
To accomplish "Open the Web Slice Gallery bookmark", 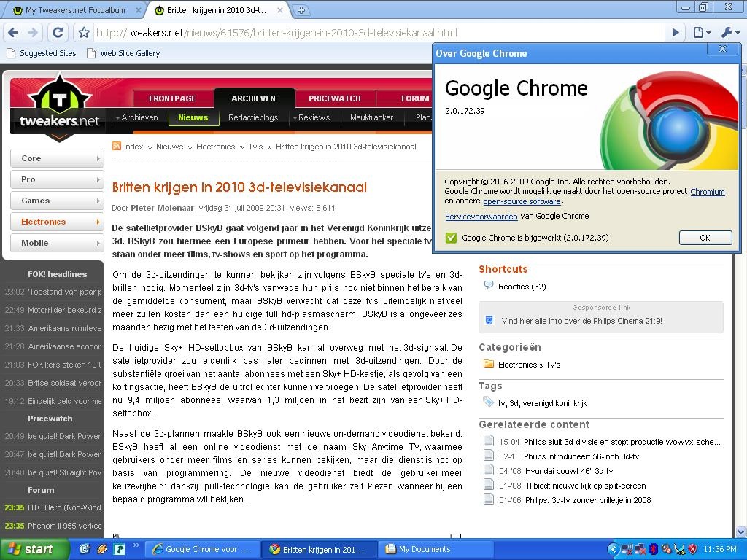I will pyautogui.click(x=123, y=53).
